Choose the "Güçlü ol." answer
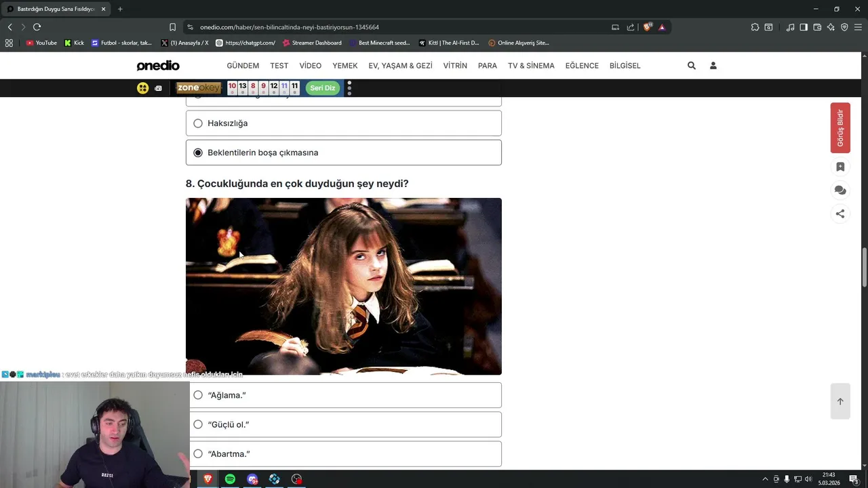 pyautogui.click(x=344, y=424)
